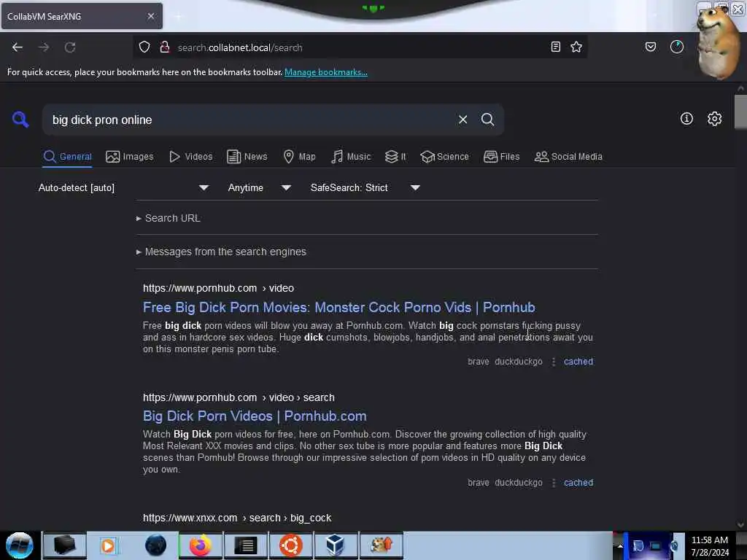The width and height of the screenshot is (747, 560).
Task: Expand the Search URL section
Action: pos(169,218)
